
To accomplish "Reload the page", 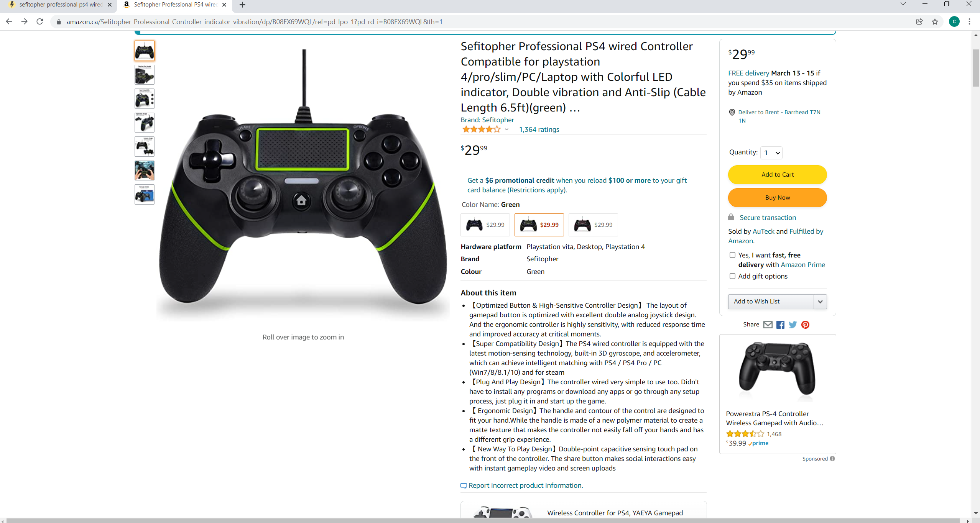I will tap(40, 22).
